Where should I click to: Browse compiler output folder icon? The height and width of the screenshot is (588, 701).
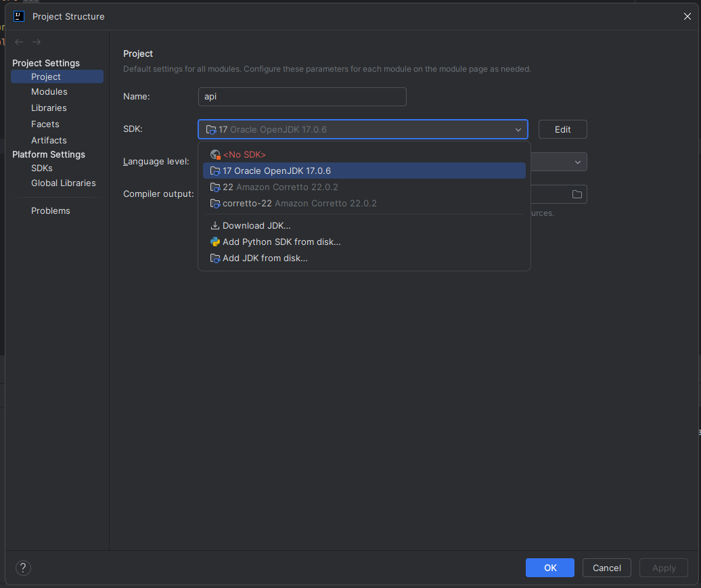577,194
